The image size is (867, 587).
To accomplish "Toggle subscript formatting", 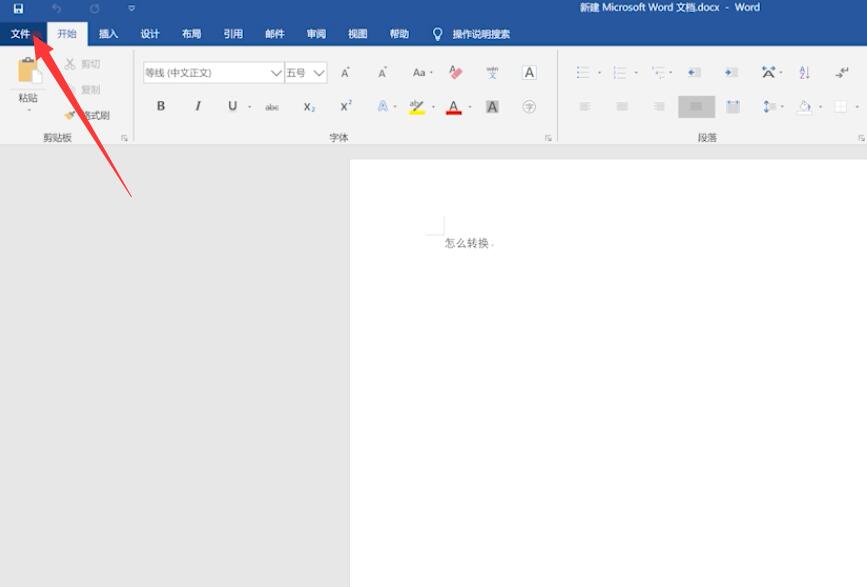I will click(x=309, y=107).
